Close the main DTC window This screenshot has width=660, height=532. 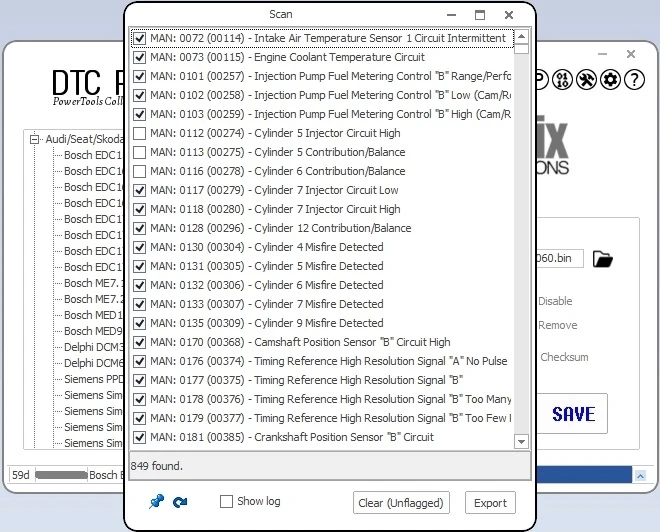click(631, 54)
